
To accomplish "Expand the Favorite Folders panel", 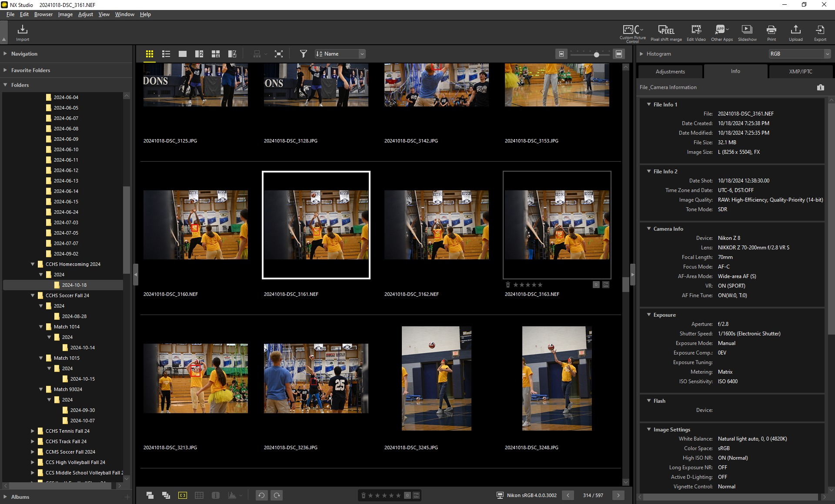I will tap(5, 70).
